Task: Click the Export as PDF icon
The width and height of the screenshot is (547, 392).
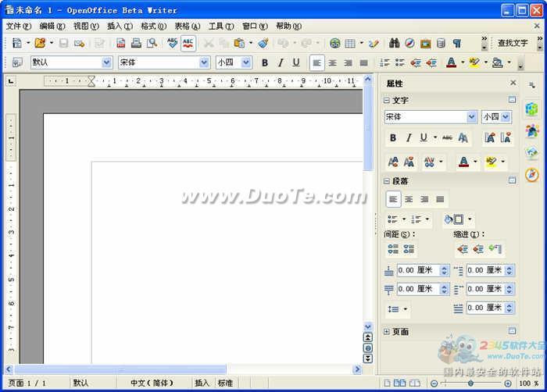Action: pyautogui.click(x=120, y=43)
